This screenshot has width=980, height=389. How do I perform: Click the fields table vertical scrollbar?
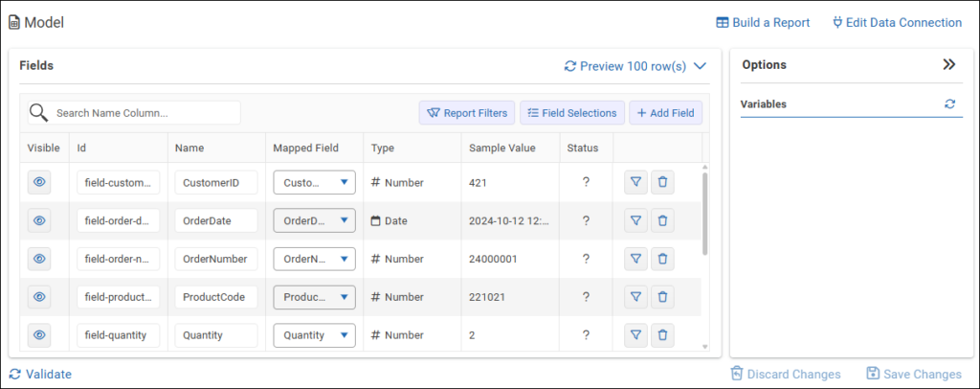[705, 213]
